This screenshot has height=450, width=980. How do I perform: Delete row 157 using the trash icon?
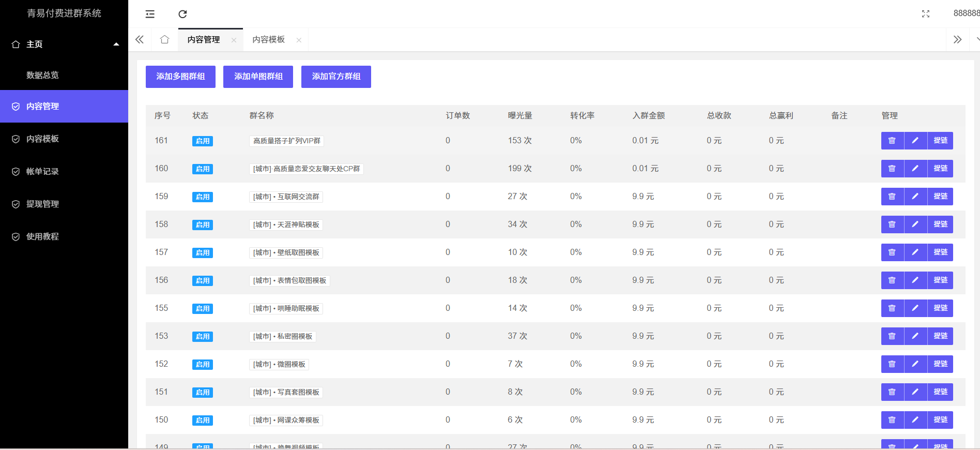[x=892, y=252]
